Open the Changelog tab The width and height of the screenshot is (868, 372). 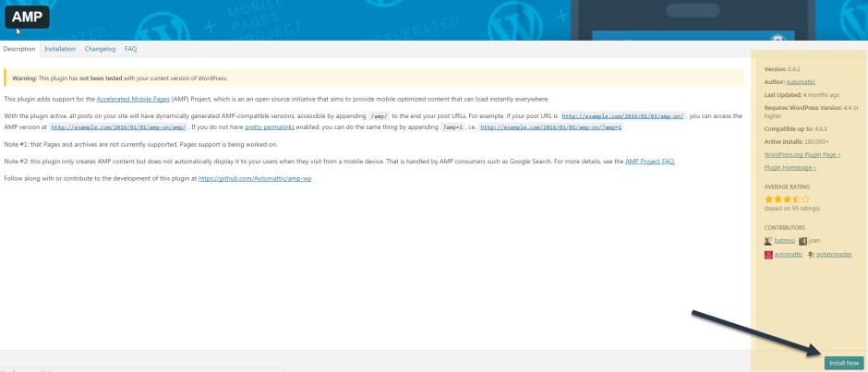point(101,49)
